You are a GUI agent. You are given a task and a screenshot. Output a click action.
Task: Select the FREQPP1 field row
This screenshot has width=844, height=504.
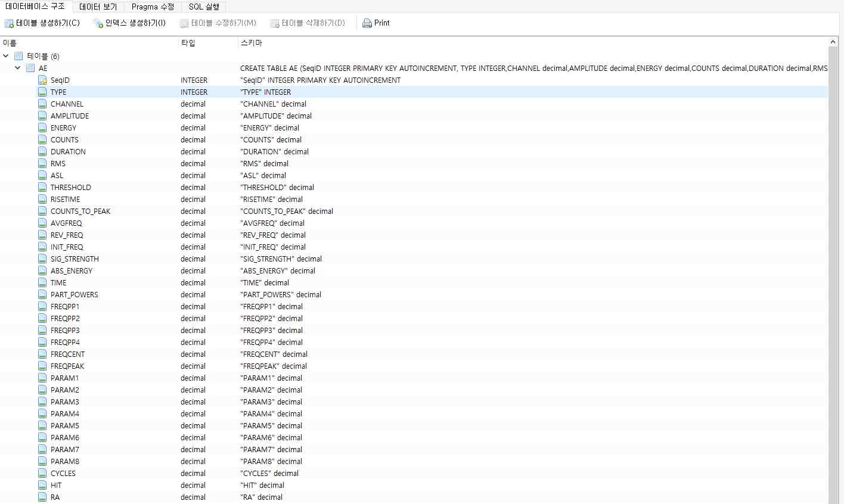pyautogui.click(x=414, y=306)
